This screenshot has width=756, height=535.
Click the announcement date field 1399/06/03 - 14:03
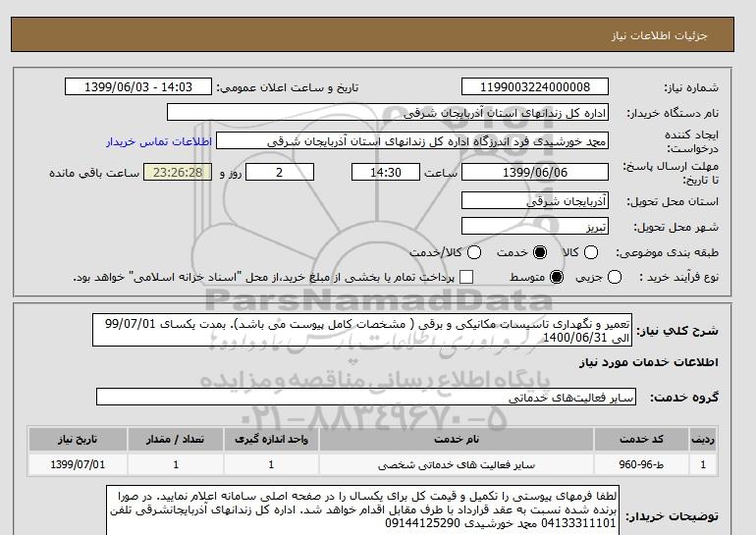138,87
